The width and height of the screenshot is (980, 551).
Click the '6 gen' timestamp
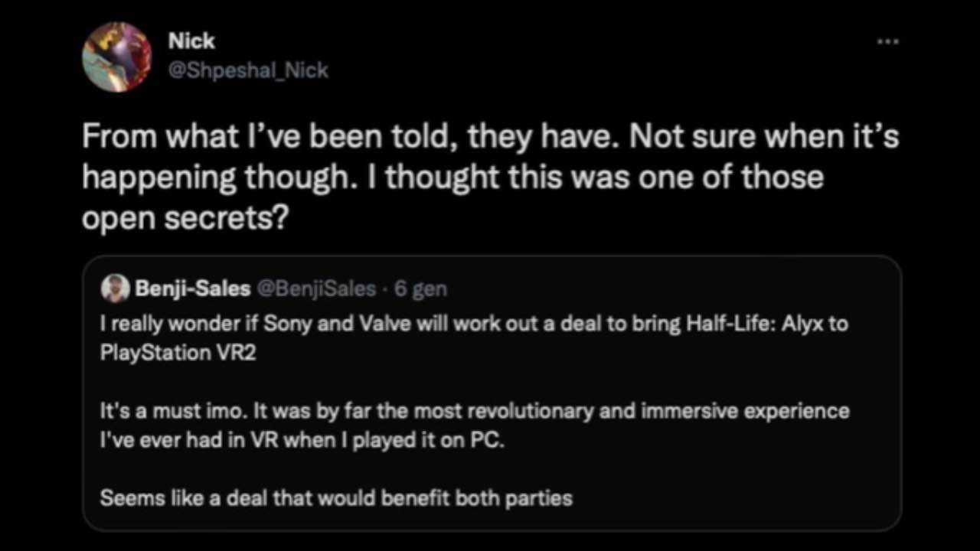[420, 289]
